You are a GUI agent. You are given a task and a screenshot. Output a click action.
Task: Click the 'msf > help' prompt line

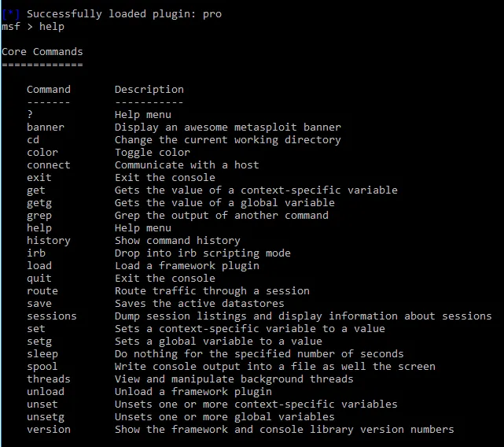point(33,27)
